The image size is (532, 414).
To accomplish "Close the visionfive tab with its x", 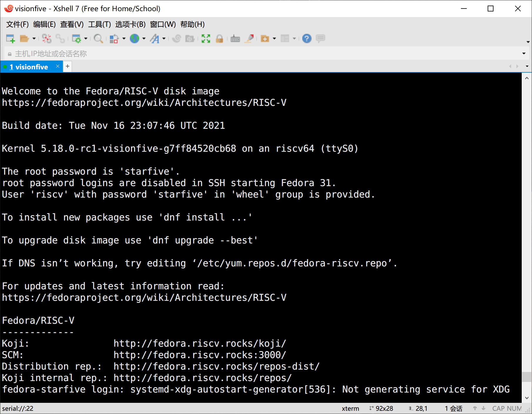I will pyautogui.click(x=58, y=66).
